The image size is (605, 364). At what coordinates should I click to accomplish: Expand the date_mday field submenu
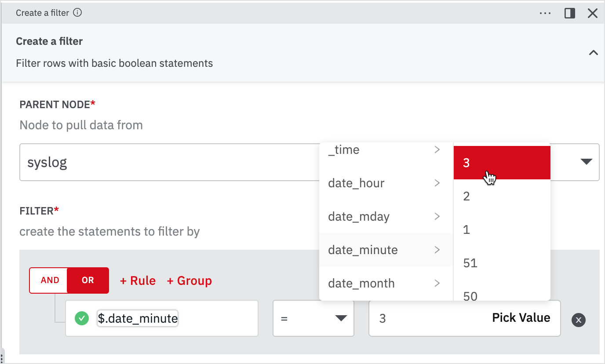385,216
